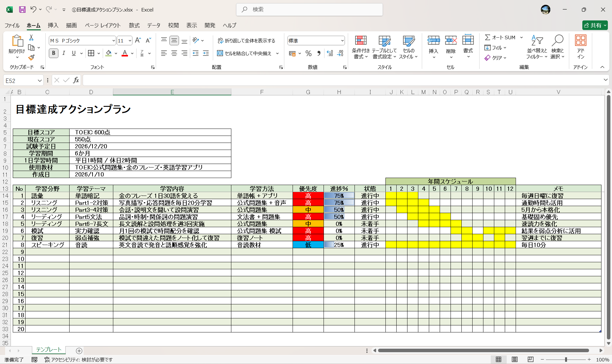Expand the number format dropdown showing 標準
612x364 pixels.
342,41
